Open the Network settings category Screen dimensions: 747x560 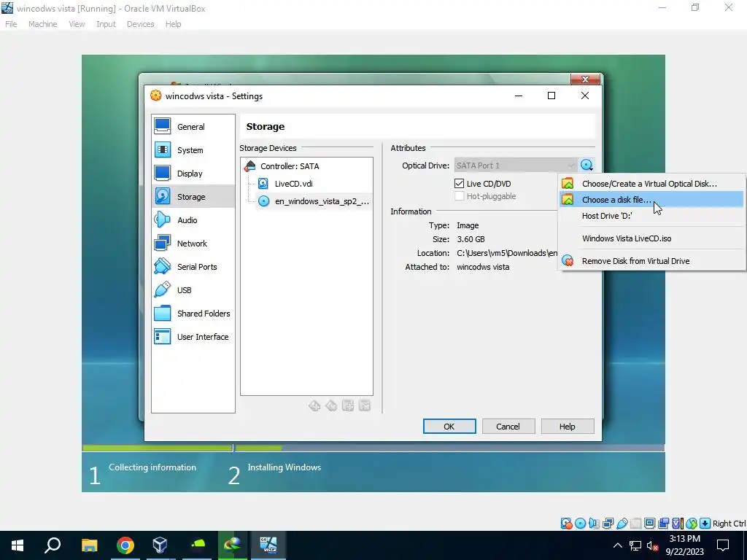click(193, 244)
